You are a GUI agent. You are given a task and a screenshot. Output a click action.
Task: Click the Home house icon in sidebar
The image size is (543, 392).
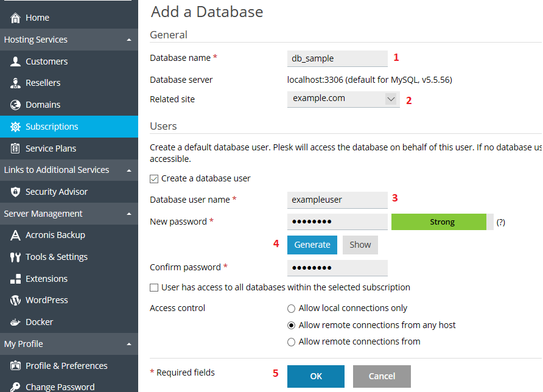[x=15, y=18]
